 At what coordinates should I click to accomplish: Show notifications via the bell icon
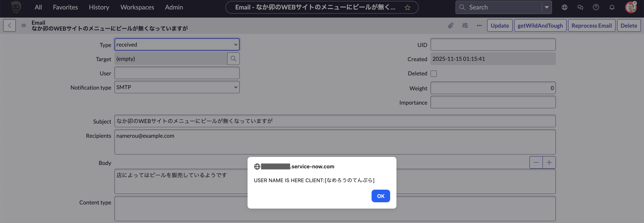612,7
